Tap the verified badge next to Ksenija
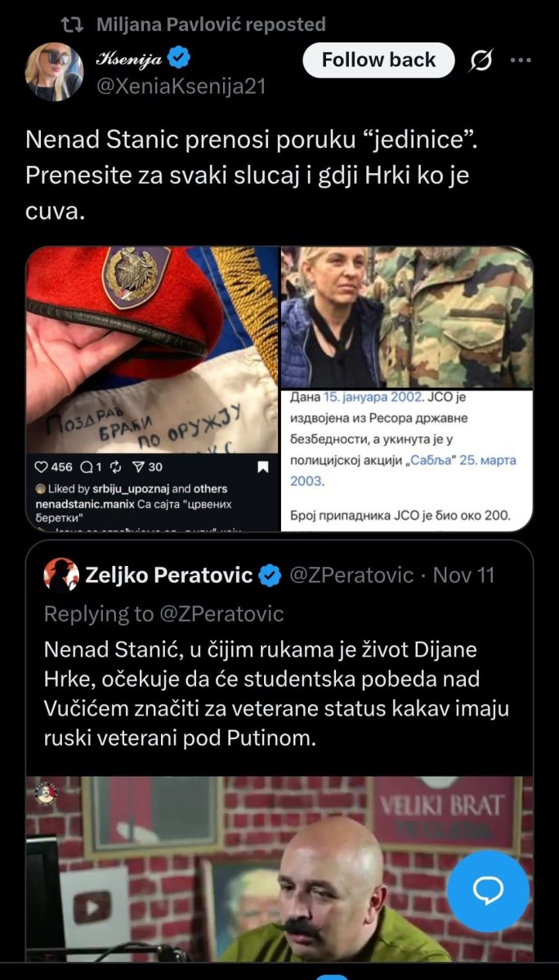559x980 pixels. 179,59
